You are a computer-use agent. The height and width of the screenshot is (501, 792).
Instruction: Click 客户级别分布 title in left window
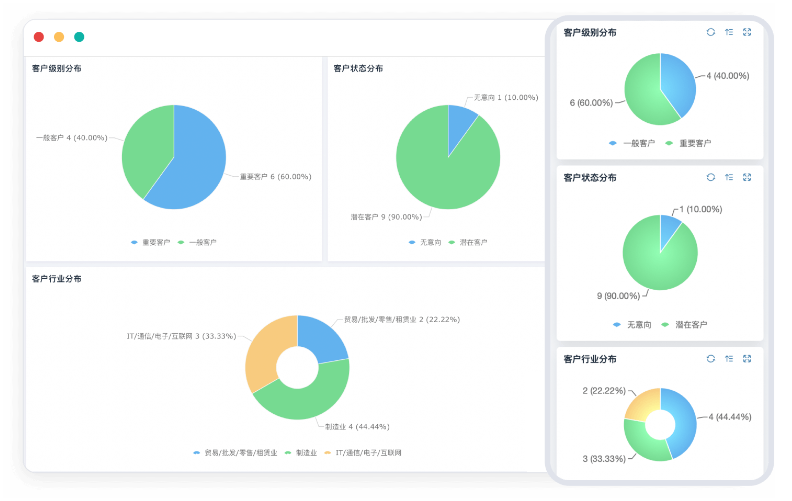pos(57,68)
